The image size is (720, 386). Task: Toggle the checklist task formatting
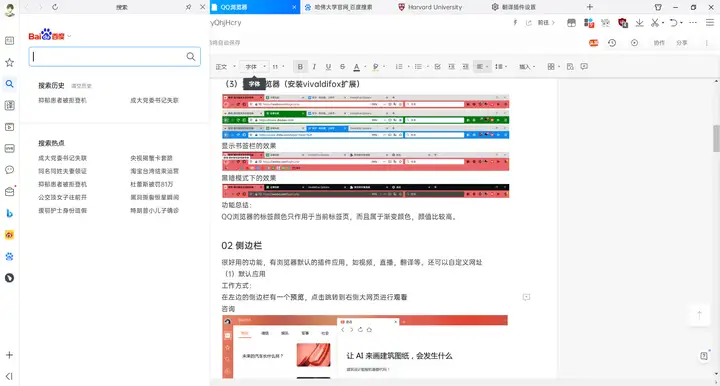point(438,67)
